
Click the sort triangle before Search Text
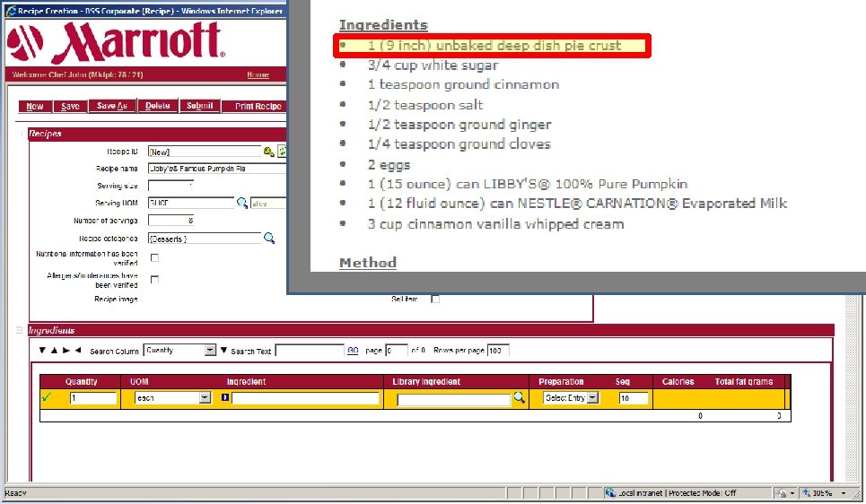(x=223, y=350)
